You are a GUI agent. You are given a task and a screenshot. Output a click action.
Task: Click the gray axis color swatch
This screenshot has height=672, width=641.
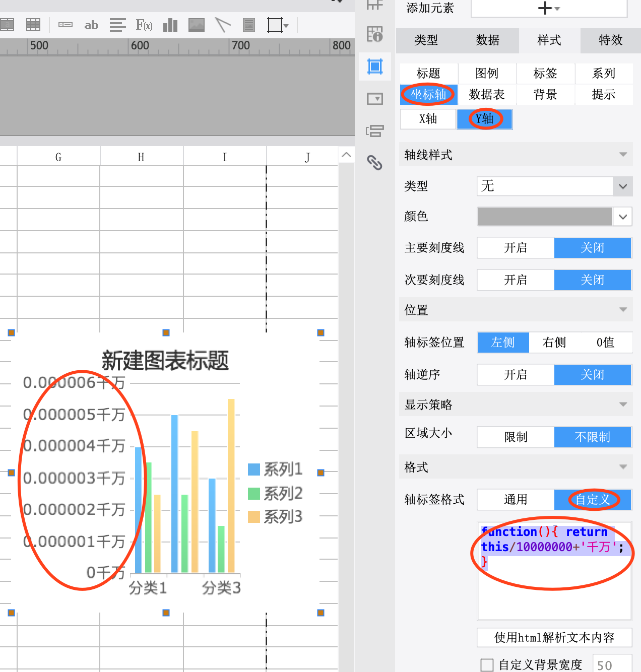click(x=544, y=217)
